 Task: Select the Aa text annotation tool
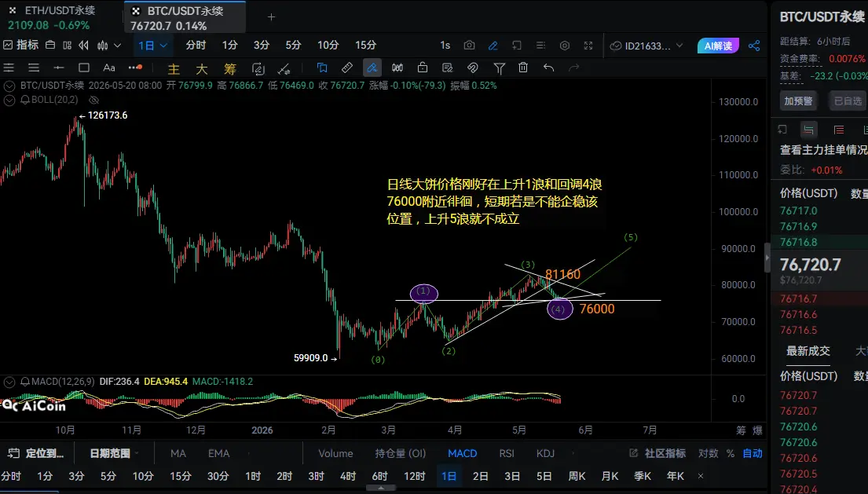109,68
